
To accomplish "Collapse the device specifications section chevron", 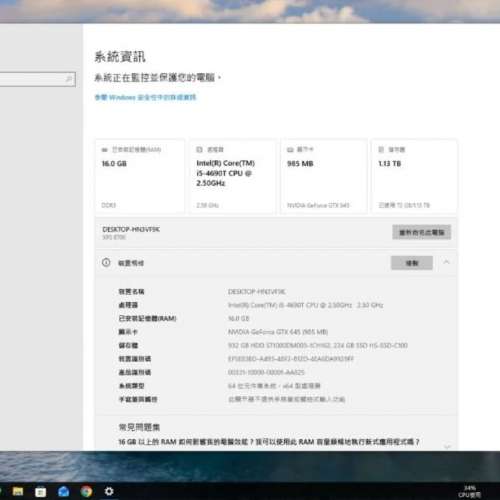I will [446, 262].
